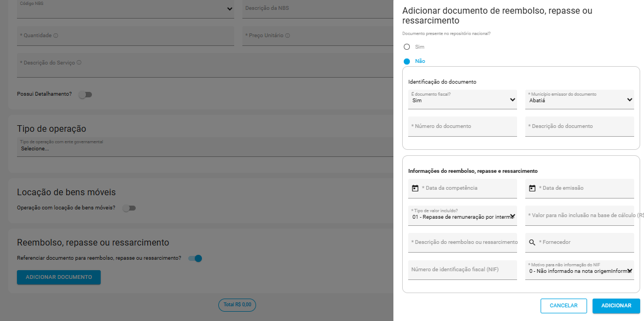644x321 pixels.
Task: Click the CANCELAR button
Action: pyautogui.click(x=564, y=306)
